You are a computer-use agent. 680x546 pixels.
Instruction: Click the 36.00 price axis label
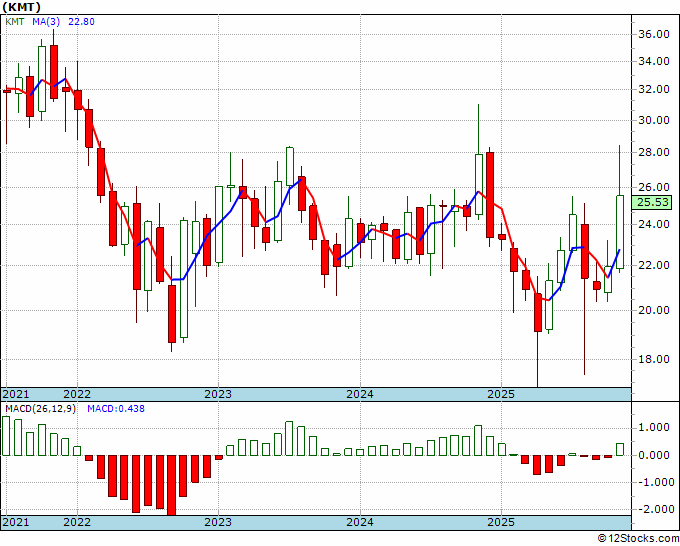[x=654, y=34]
